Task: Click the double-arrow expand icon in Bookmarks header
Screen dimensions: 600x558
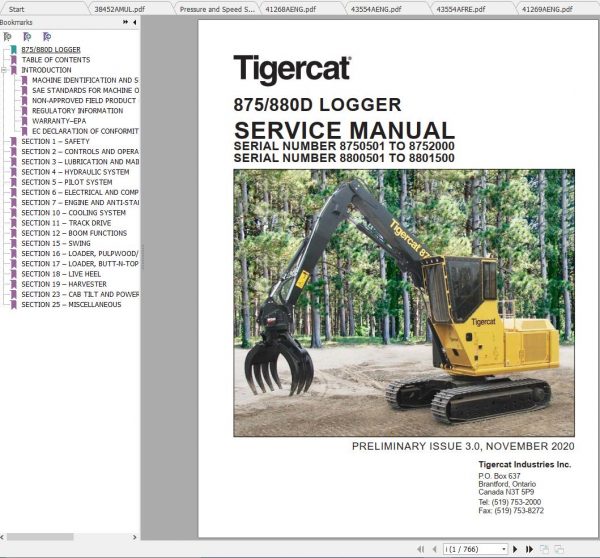Action: click(x=126, y=22)
